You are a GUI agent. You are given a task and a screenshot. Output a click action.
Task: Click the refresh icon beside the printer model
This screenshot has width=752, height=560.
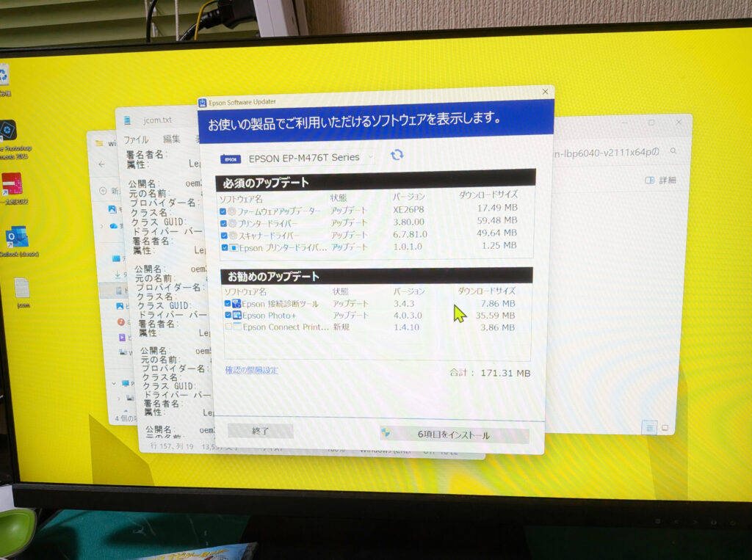click(397, 156)
